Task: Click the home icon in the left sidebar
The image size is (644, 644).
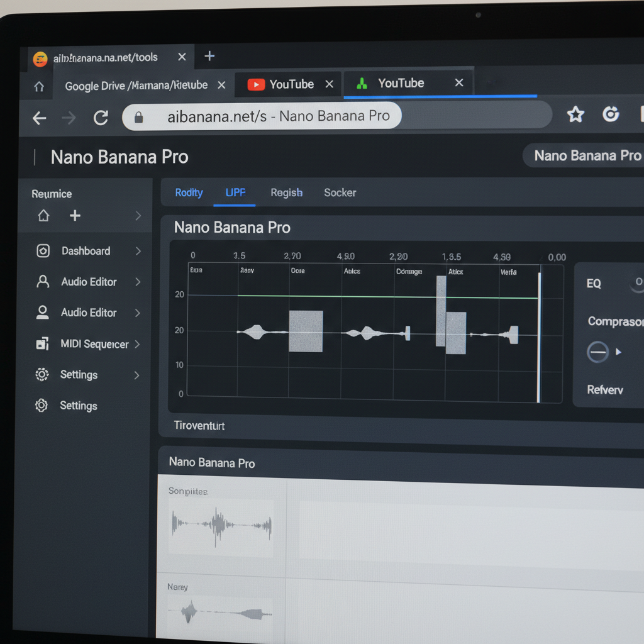Action: tap(43, 216)
